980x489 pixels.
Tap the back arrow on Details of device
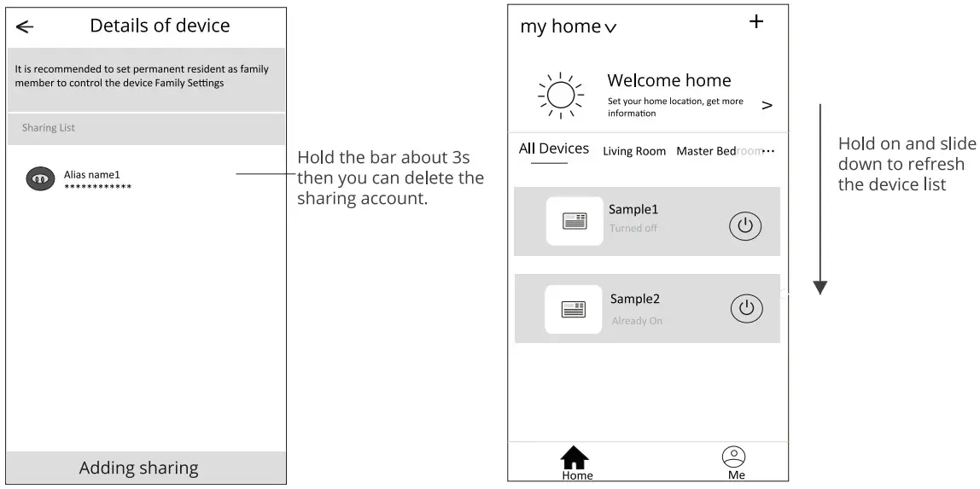[25, 26]
